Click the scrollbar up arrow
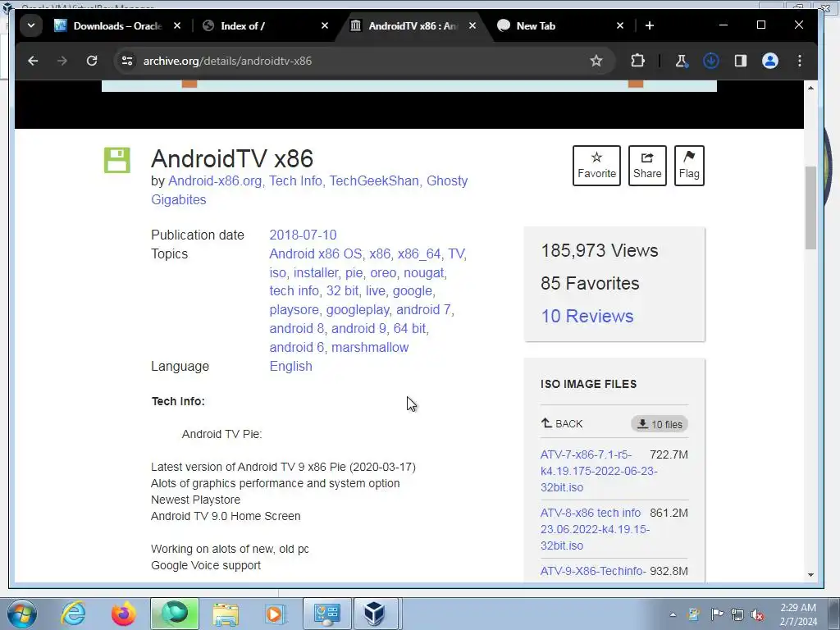The width and height of the screenshot is (840, 630). click(x=810, y=88)
